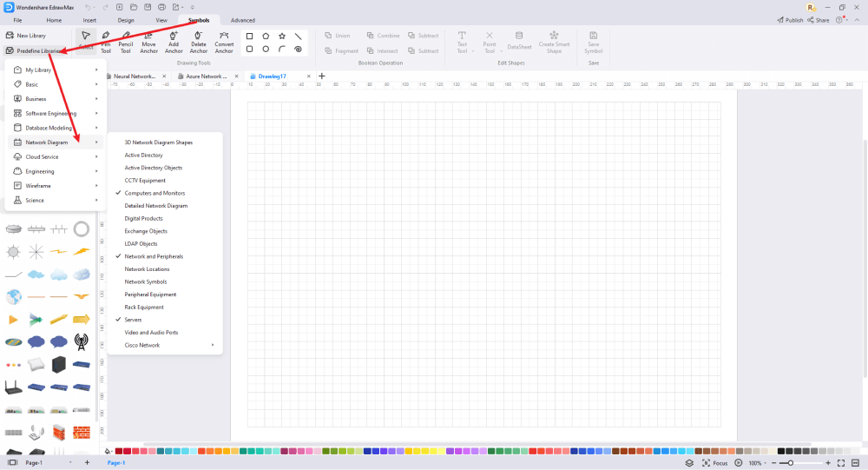Activate the Add Anchor tool
This screenshot has width=868, height=470.
pos(174,43)
